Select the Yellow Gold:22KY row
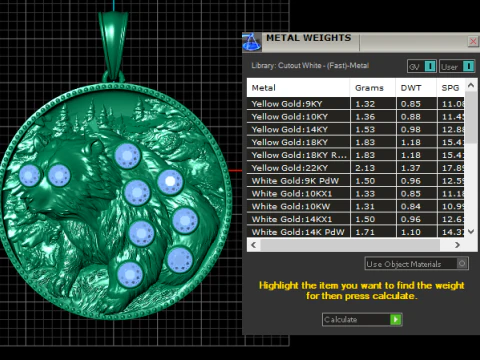This screenshot has width=480, height=360. click(x=356, y=168)
